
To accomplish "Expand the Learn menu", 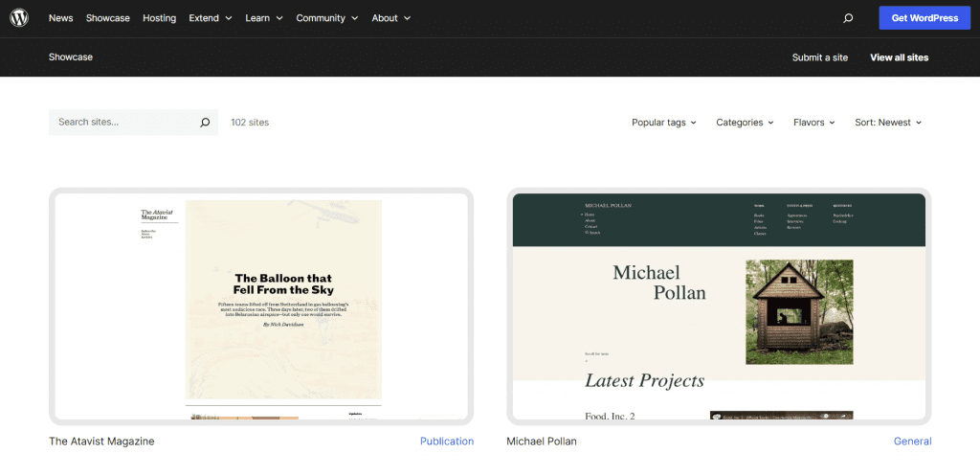I will 264,18.
